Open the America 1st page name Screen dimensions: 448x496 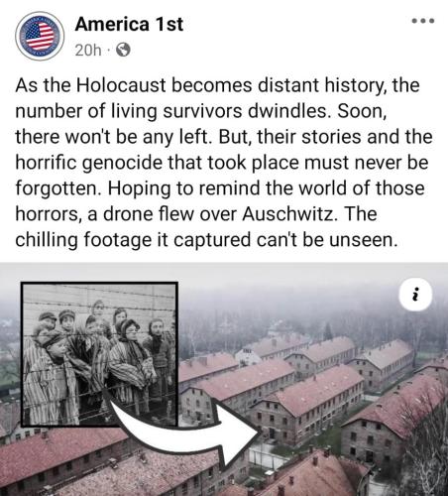129,24
